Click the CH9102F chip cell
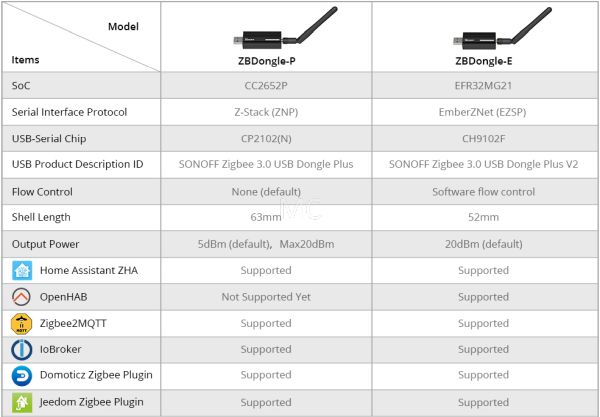The width and height of the screenshot is (600, 417). (x=483, y=138)
